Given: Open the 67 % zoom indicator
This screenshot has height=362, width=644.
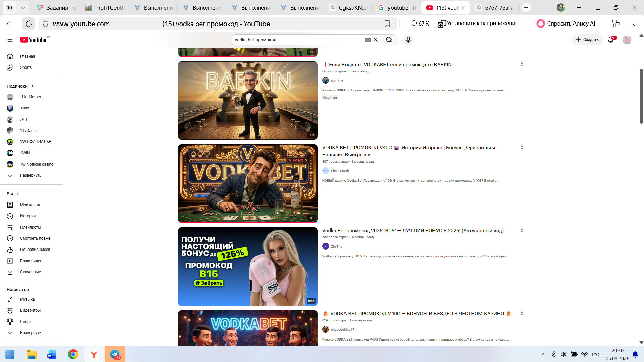Looking at the screenshot, I should 420,24.
